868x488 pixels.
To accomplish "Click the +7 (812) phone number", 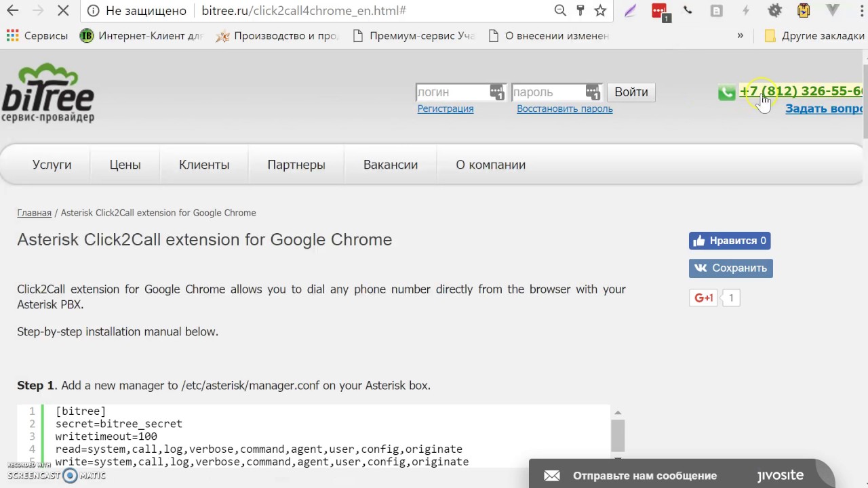I will click(x=801, y=91).
